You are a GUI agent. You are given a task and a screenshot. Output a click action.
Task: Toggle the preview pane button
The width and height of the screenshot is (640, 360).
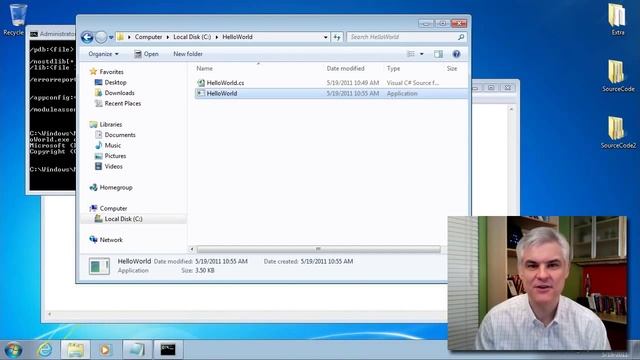pos(438,54)
